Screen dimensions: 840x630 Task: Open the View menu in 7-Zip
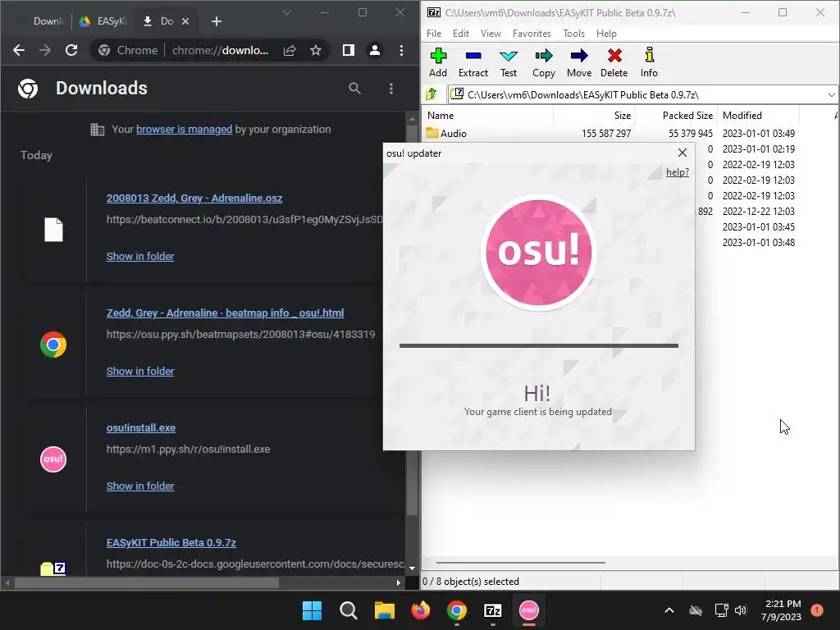[x=491, y=33]
